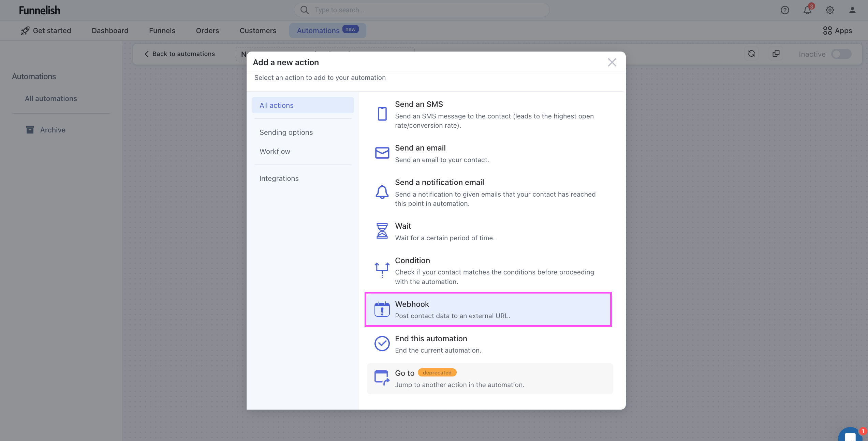
Task: Click the Go to jump icon
Action: tap(382, 378)
